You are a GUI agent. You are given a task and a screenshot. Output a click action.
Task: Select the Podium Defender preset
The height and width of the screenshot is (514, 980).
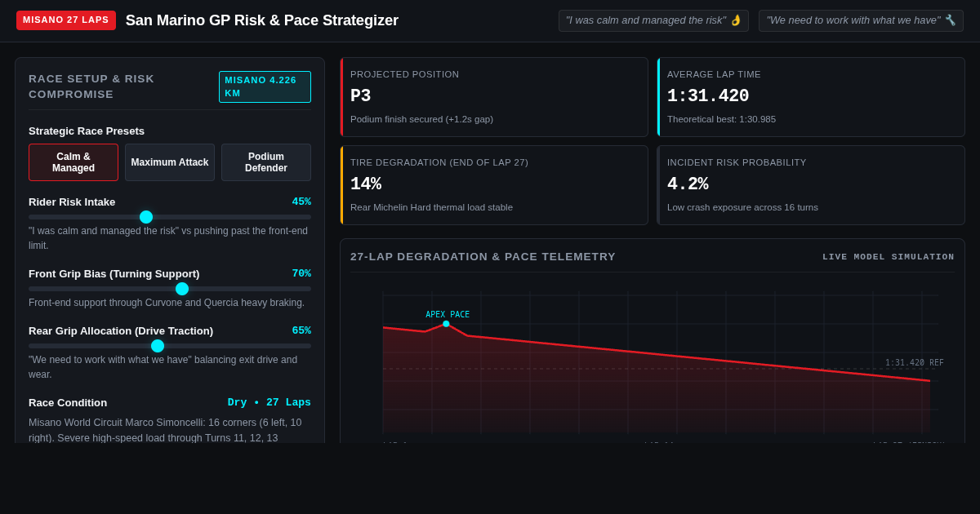coord(266,162)
